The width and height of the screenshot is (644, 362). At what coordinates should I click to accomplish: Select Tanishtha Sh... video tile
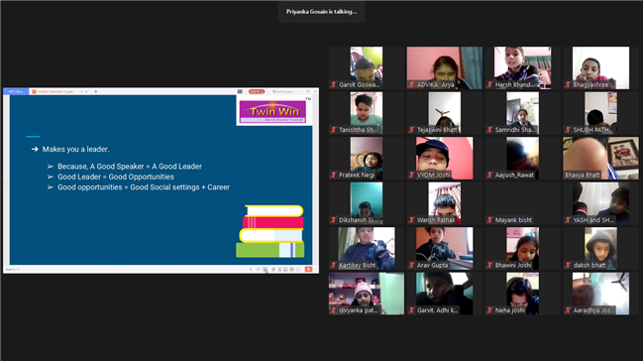(x=367, y=113)
